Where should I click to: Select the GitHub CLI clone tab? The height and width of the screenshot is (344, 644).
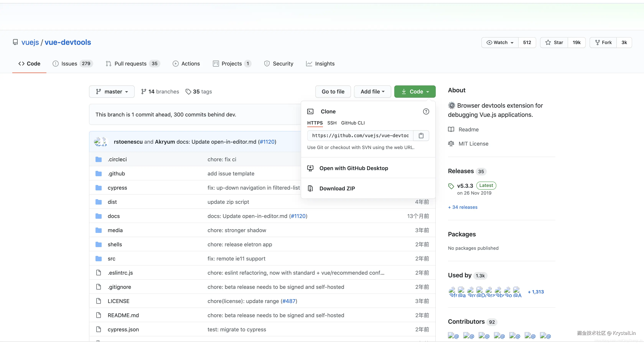tap(353, 123)
